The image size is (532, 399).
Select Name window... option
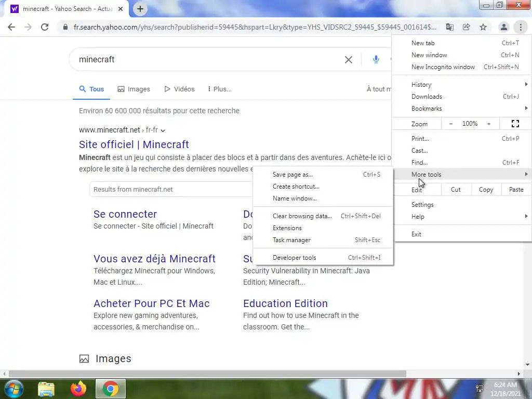pos(323,198)
